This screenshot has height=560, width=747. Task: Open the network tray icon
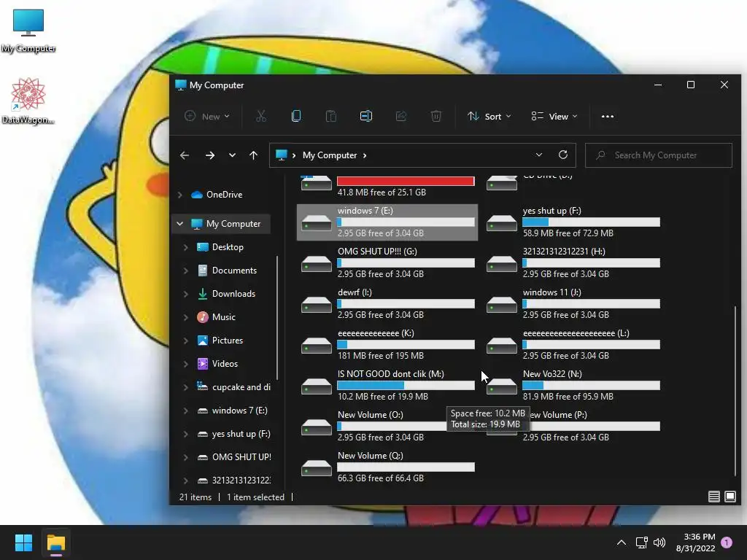pos(641,542)
